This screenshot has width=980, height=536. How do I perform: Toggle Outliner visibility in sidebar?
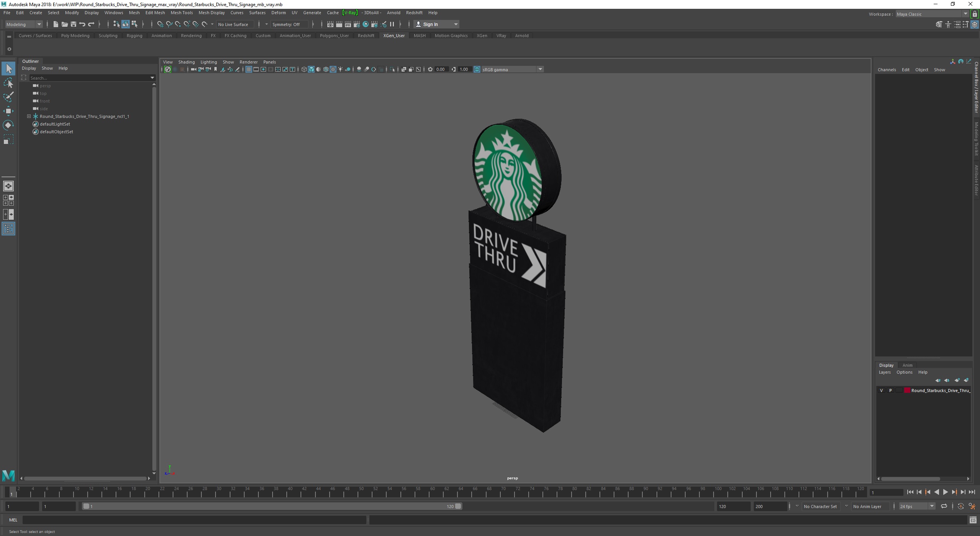(x=8, y=229)
